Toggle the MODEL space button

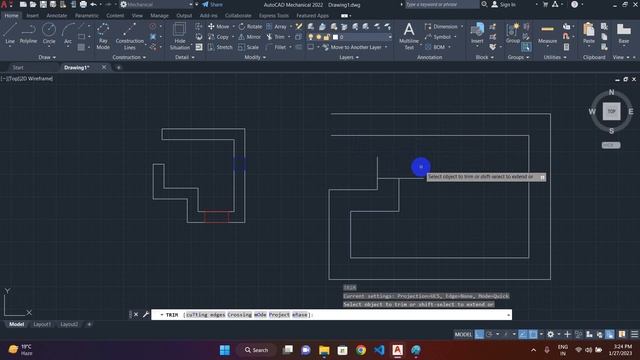pyautogui.click(x=463, y=334)
